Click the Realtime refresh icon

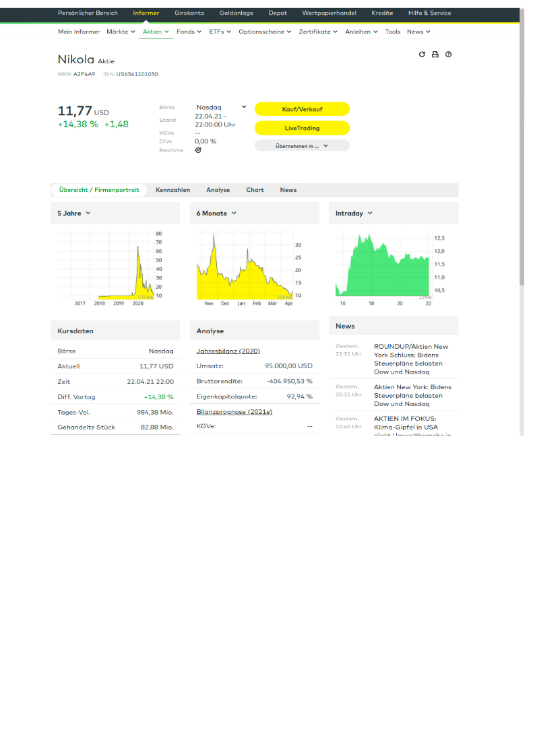198,150
